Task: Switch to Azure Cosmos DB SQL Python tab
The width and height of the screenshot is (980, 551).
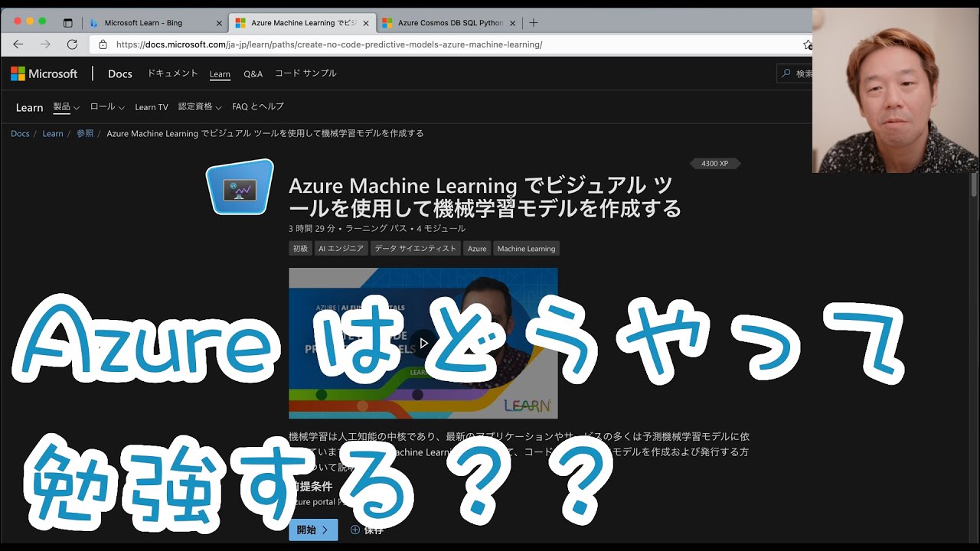Action: coord(449,23)
